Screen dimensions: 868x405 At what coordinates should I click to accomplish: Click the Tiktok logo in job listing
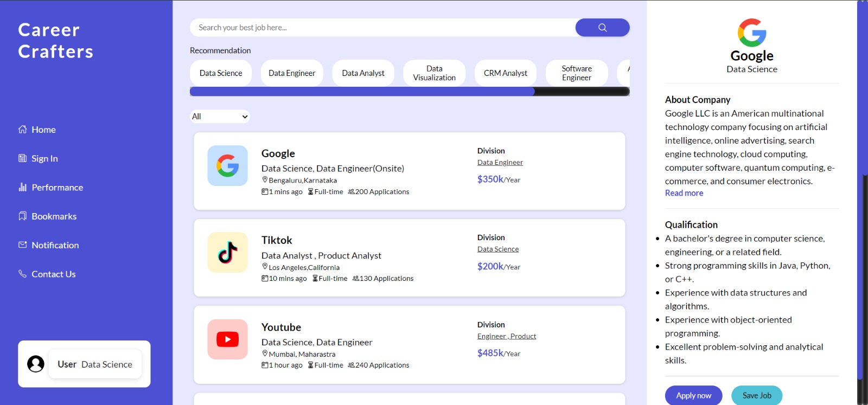[x=227, y=253]
